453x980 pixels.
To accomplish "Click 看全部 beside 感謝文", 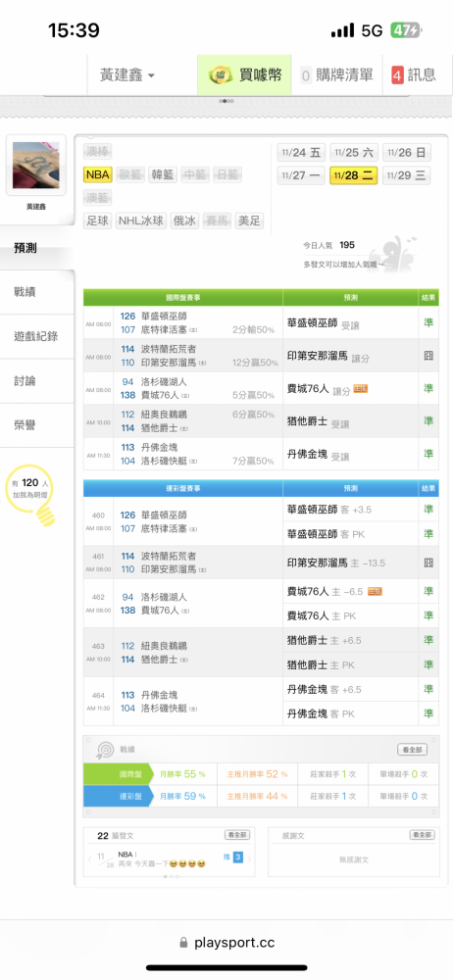I will 423,835.
